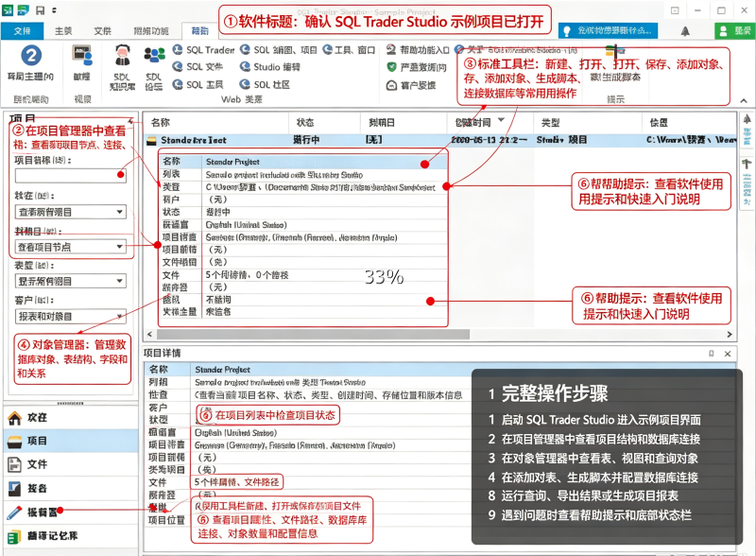Click the green translation memories icon
Viewport: 756px width, 556px height.
(x=14, y=536)
